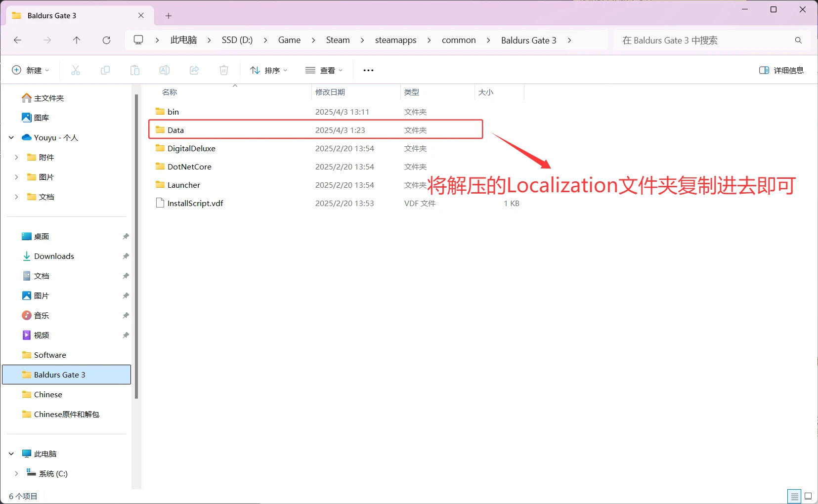Click the Share icon in toolbar
Viewport: 818px width, 504px height.
coord(194,70)
